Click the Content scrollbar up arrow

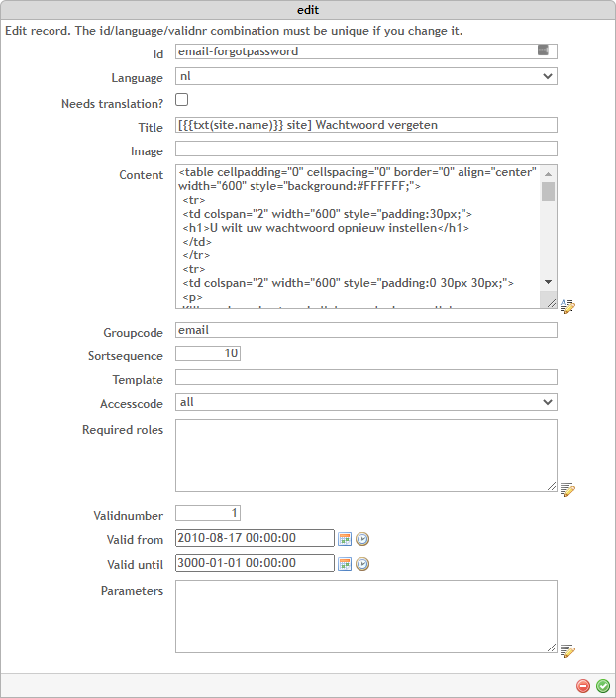(x=549, y=174)
